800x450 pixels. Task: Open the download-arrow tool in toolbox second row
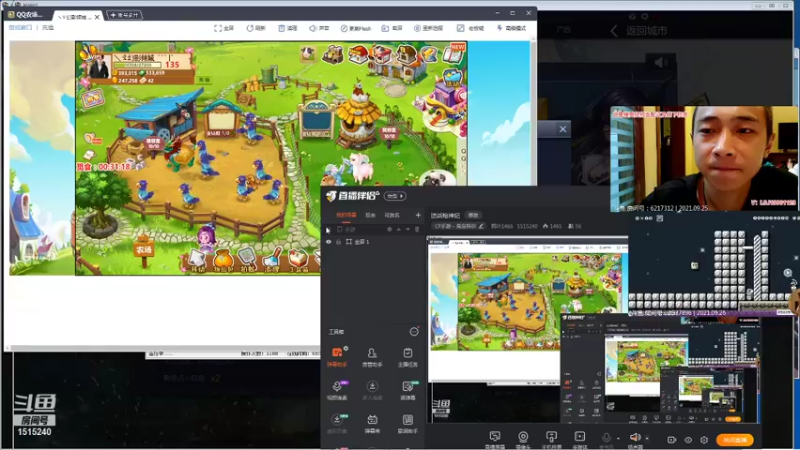pyautogui.click(x=372, y=390)
